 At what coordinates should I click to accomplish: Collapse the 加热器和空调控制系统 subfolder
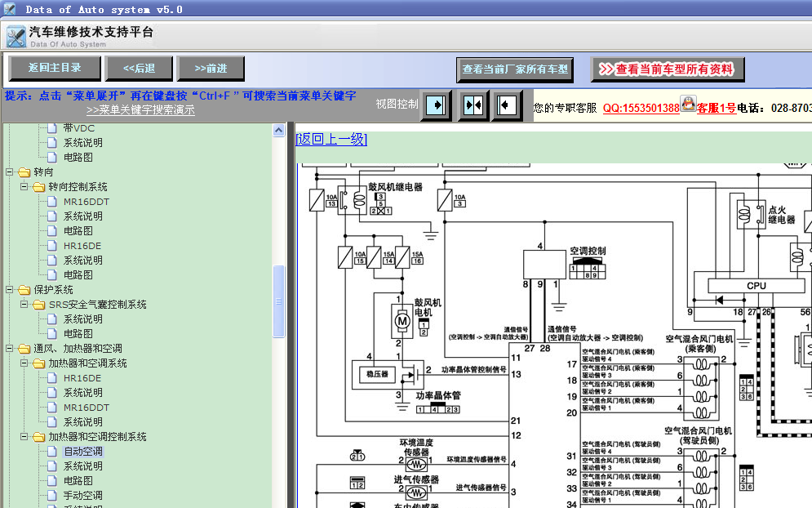[x=24, y=437]
